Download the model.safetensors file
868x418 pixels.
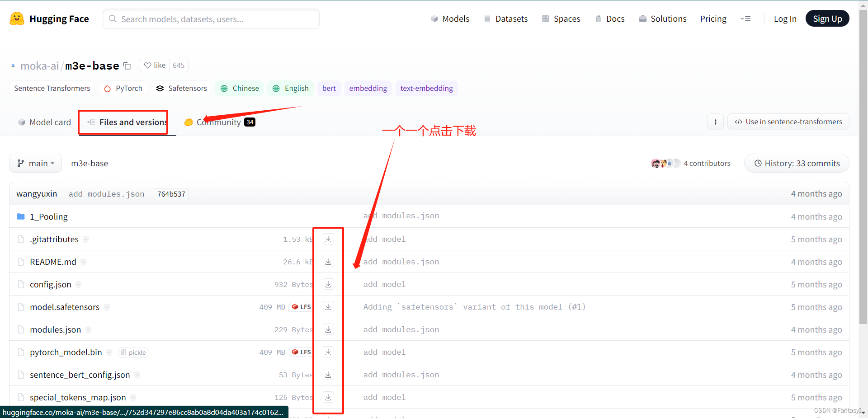(x=328, y=307)
